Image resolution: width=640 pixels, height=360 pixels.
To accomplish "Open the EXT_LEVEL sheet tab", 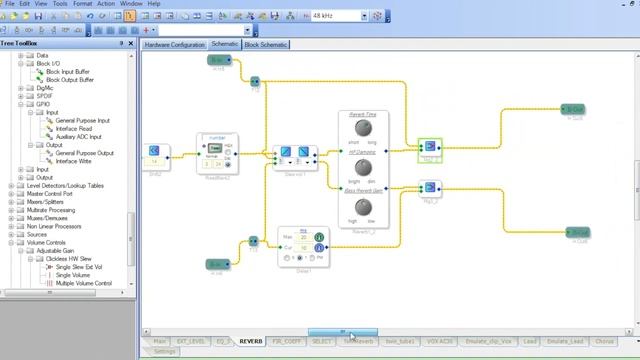I will pyautogui.click(x=191, y=341).
